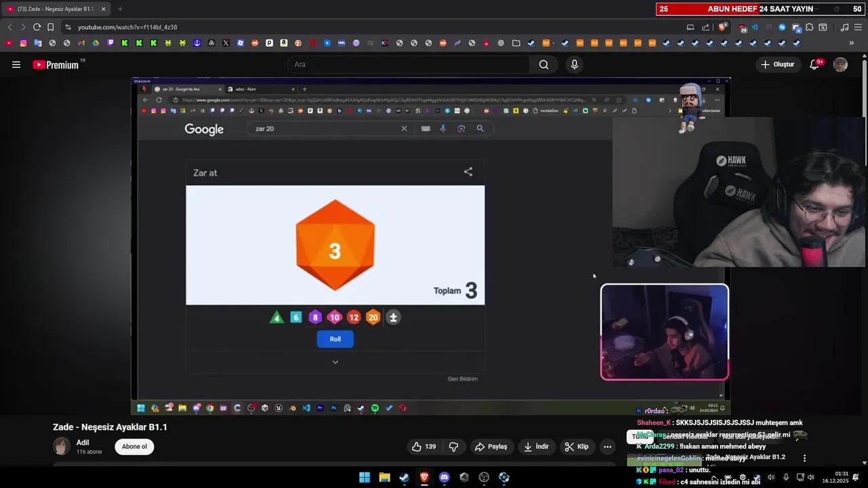Create a clip with Klip button

[x=576, y=447]
